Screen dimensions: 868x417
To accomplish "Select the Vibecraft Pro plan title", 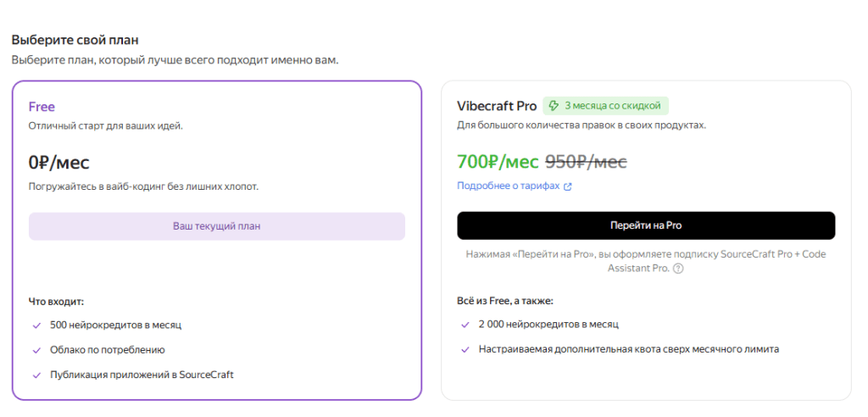I will [x=497, y=106].
